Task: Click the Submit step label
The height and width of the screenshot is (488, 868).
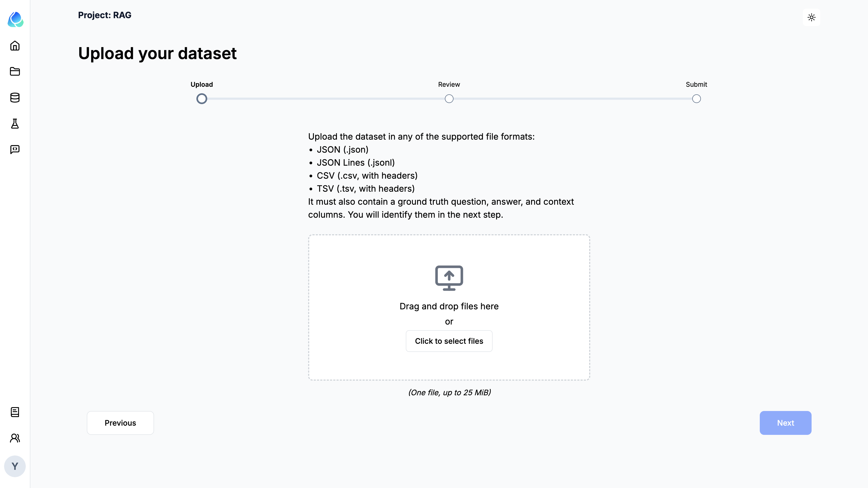Action: click(696, 84)
